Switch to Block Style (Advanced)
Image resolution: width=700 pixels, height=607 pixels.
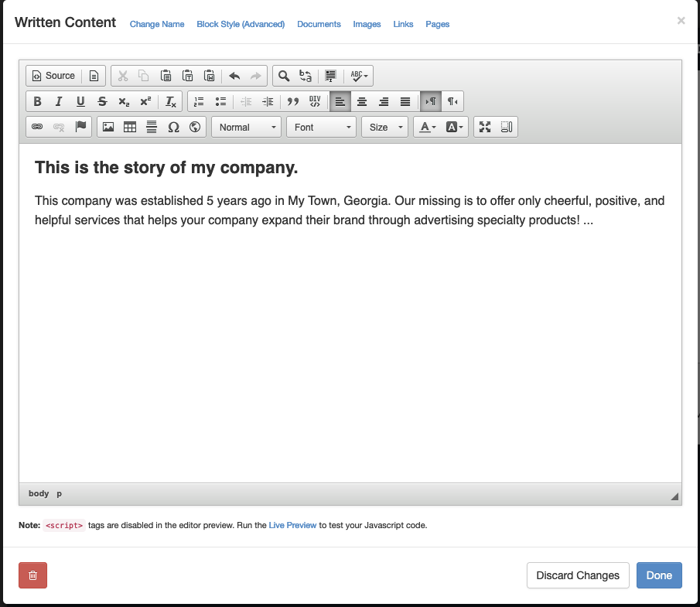(241, 24)
